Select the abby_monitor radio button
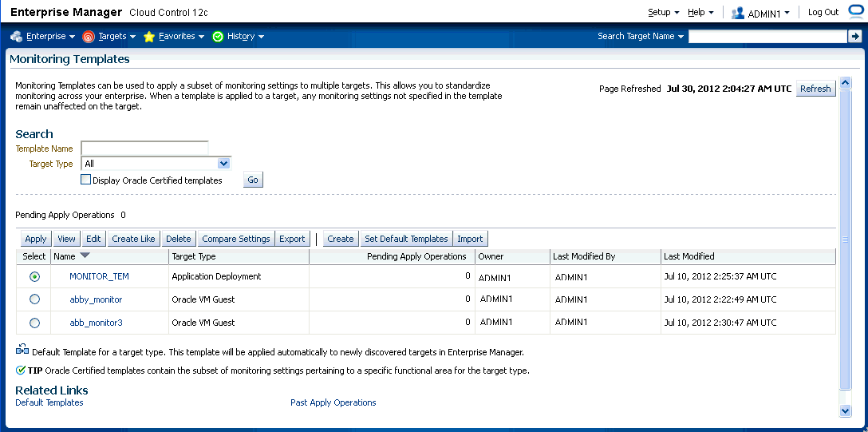The height and width of the screenshot is (432, 868). 34,299
